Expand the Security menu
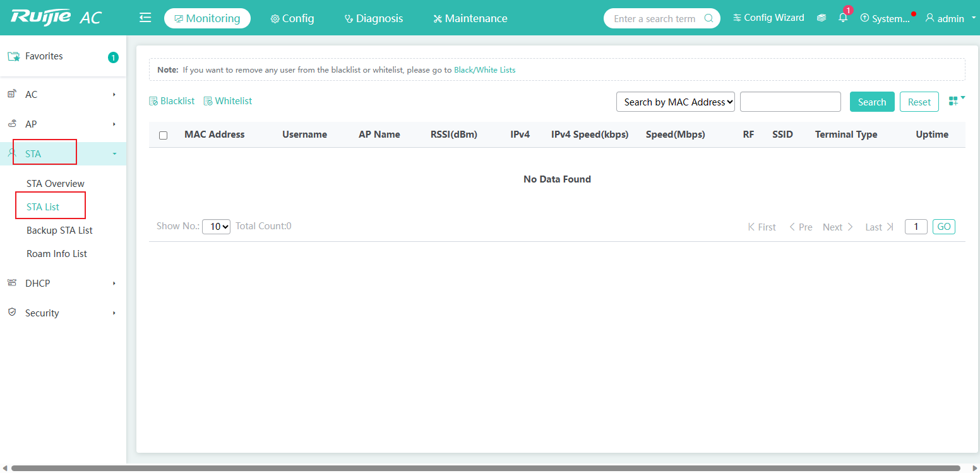Image resolution: width=980 pixels, height=473 pixels. coord(63,313)
